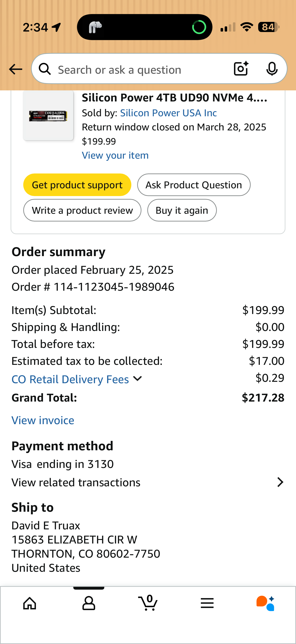
Task: Tap the camera lens search icon
Action: (241, 69)
